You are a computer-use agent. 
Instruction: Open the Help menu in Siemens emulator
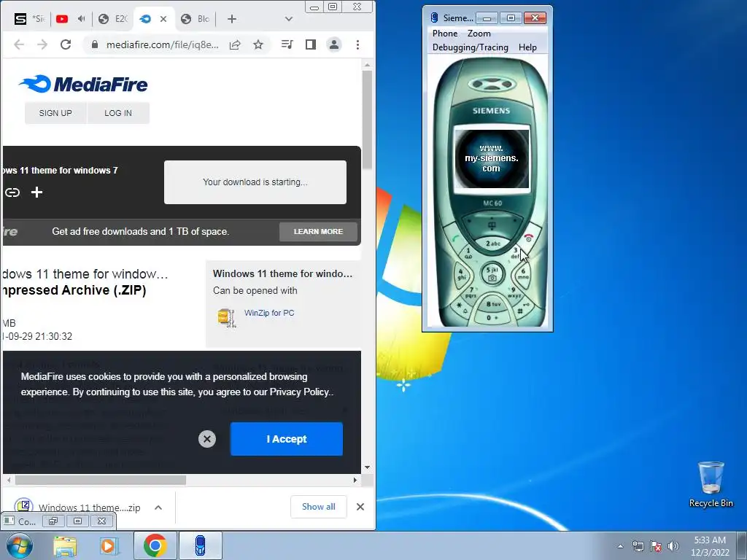(x=527, y=47)
